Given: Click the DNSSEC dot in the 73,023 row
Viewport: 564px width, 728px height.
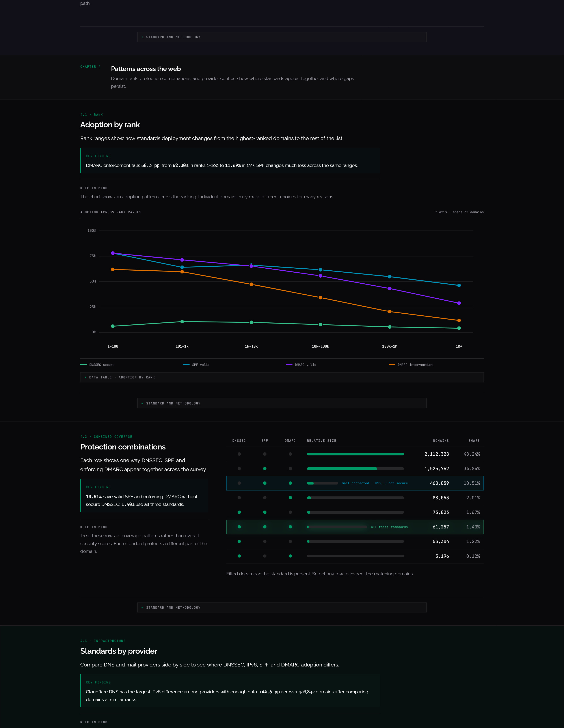Looking at the screenshot, I should pos(239,512).
